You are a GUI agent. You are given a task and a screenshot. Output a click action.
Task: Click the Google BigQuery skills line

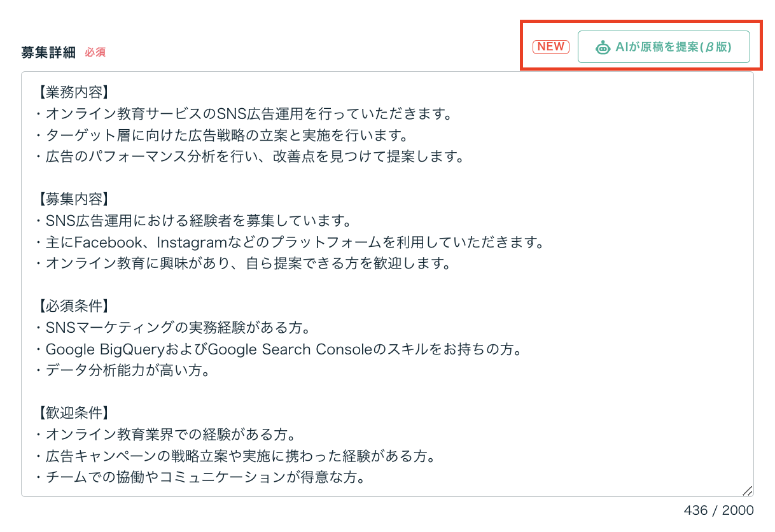[x=283, y=349]
